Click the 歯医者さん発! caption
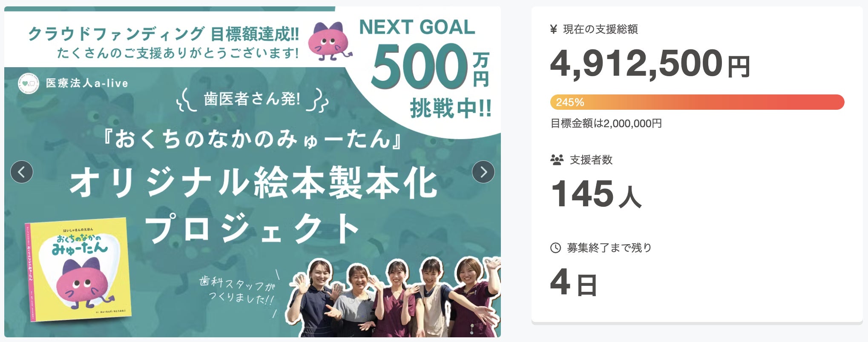This screenshot has height=342, width=868. click(252, 99)
